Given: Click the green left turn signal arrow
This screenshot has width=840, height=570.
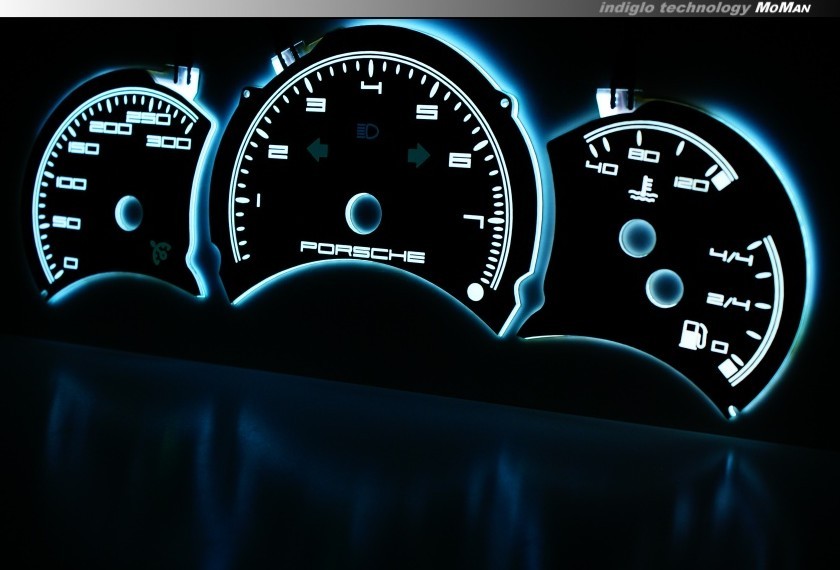Looking at the screenshot, I should point(319,150).
